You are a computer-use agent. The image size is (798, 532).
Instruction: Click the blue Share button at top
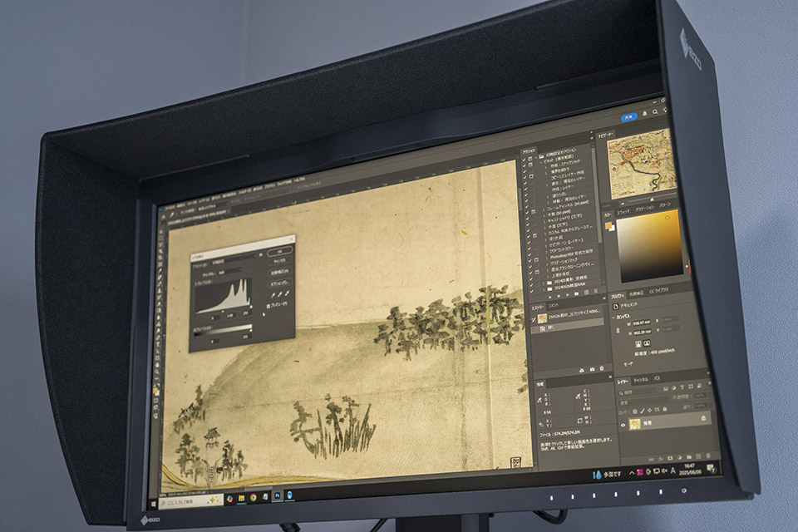click(x=629, y=119)
